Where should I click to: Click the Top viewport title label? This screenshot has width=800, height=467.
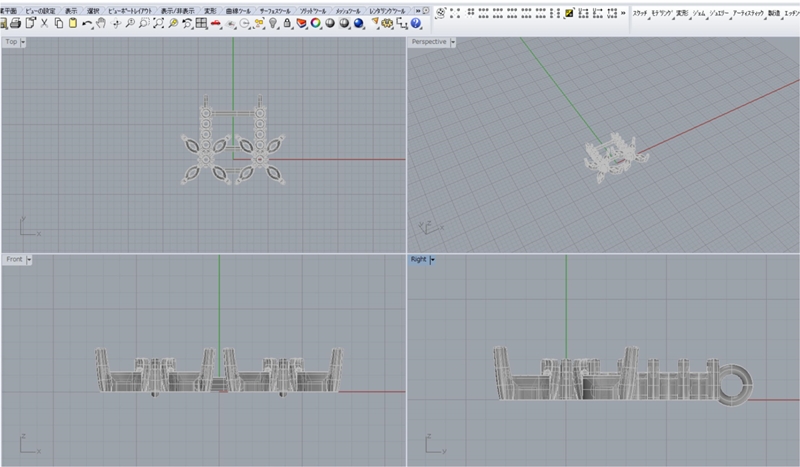pos(11,42)
